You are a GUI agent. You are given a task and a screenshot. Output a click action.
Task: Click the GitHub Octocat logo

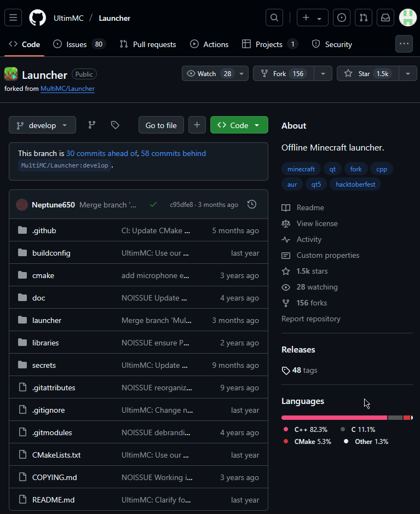point(38,18)
